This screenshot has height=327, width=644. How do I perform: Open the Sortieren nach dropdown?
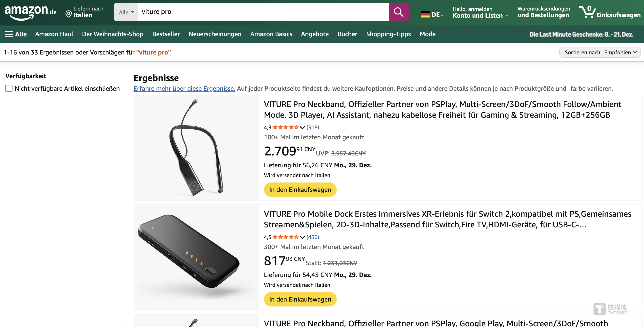pos(600,52)
